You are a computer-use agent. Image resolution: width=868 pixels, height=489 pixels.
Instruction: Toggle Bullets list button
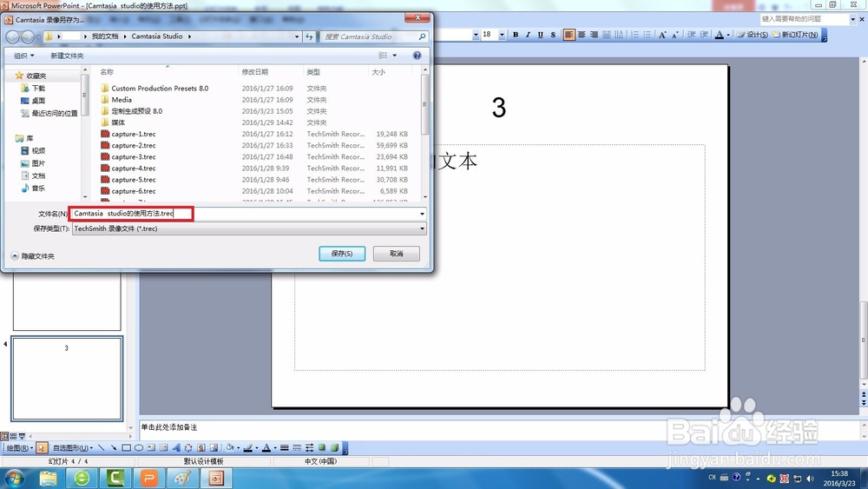click(x=648, y=35)
